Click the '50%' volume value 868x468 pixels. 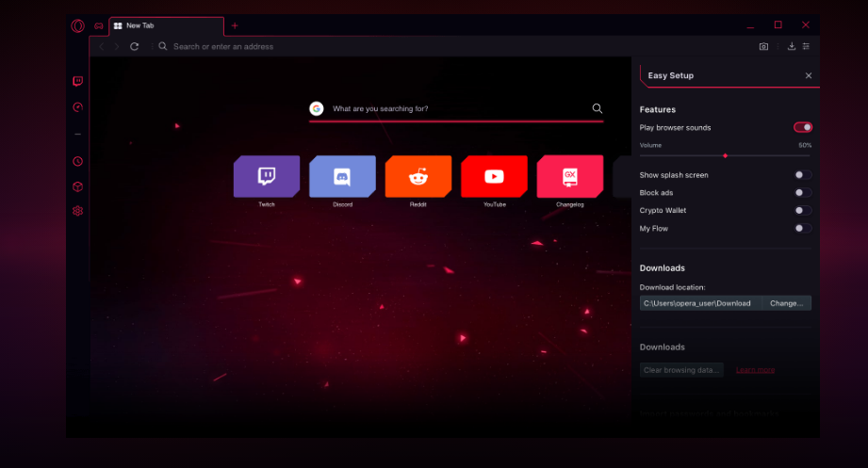(x=805, y=146)
